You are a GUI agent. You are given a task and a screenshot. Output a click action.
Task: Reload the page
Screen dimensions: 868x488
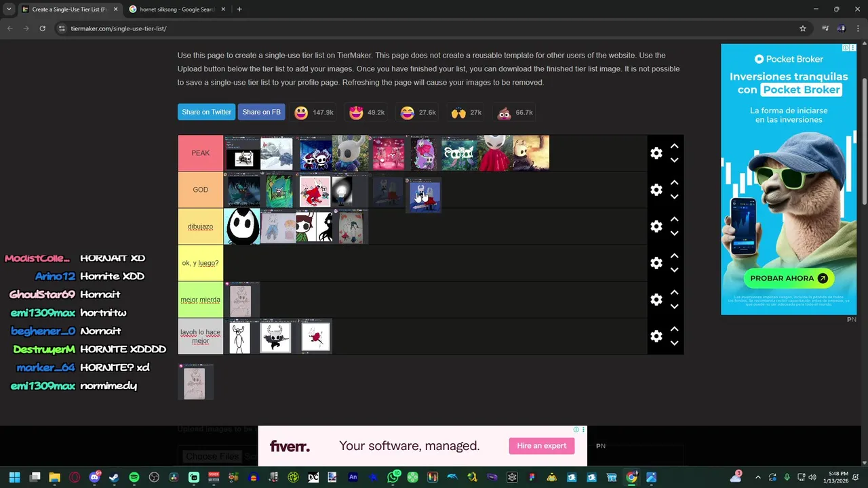42,28
